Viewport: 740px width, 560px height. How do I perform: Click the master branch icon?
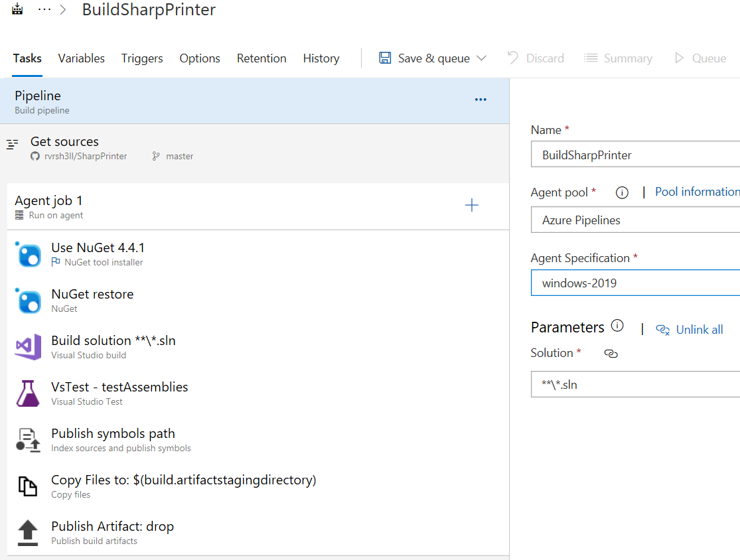point(156,156)
